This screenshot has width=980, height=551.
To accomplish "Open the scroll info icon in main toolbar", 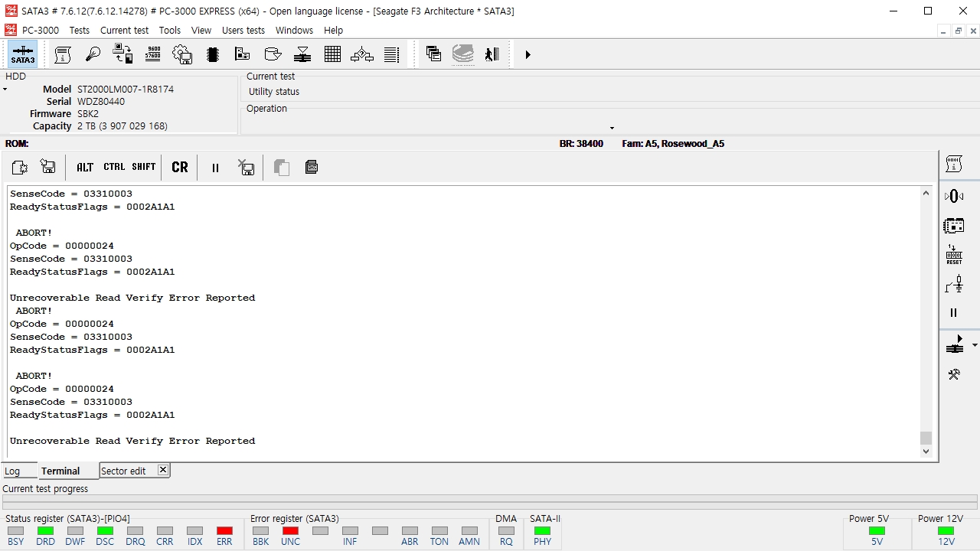I will (63, 54).
